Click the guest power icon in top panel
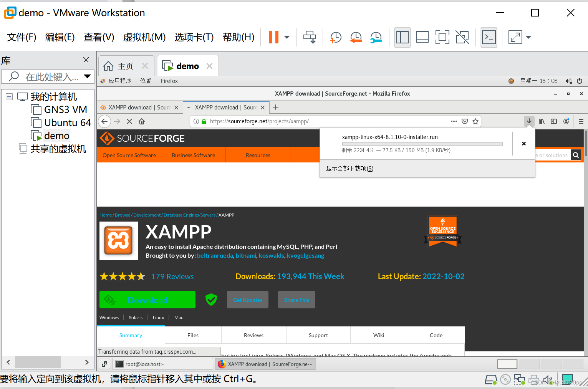Image resolution: width=588 pixels, height=389 pixels. [580, 81]
